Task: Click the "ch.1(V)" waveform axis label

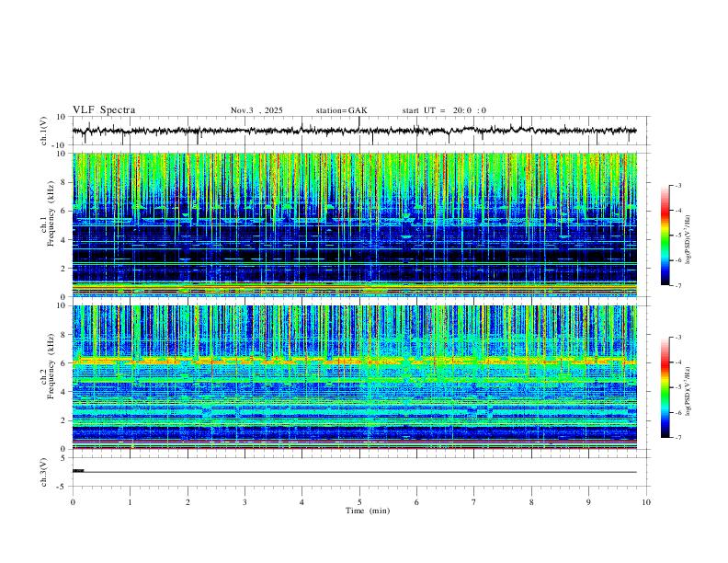Action: [44, 131]
